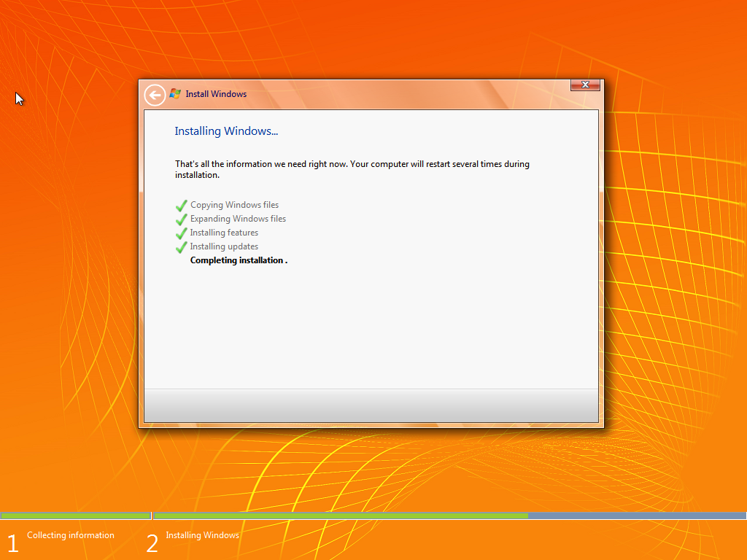Click the stage number 2 at bottom
Viewport: 747px width, 560px height.
coord(152,543)
